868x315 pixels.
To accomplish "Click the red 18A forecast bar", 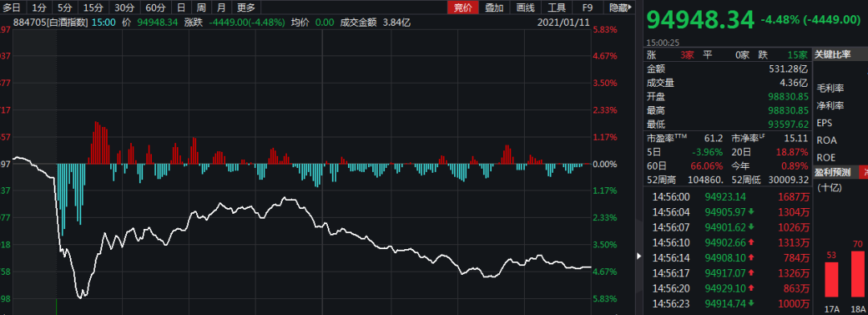I will [858, 273].
